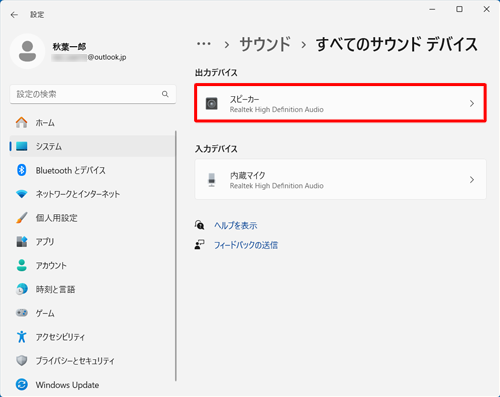This screenshot has width=500, height=397.
Task: Click the 内蔵マイク microphone icon
Action: 211,180
